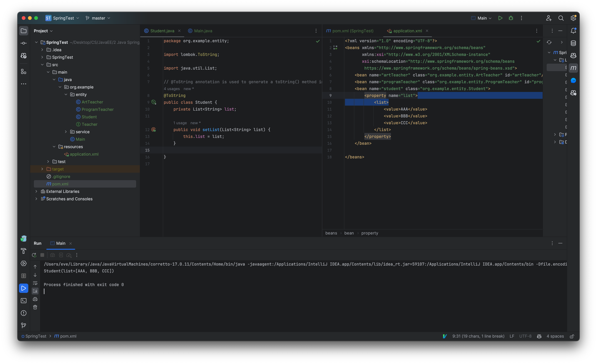Open the Services tool window icon

[23, 264]
